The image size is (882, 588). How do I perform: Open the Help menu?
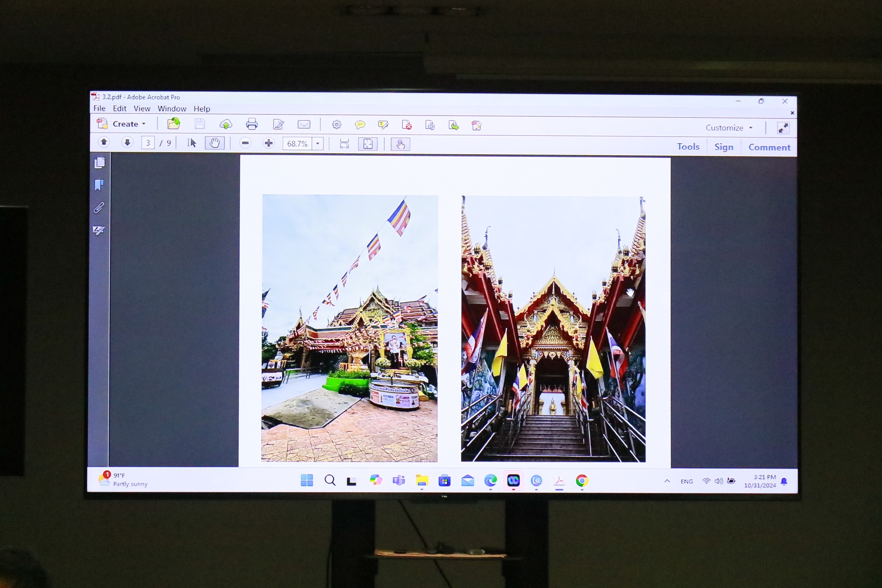click(x=202, y=109)
